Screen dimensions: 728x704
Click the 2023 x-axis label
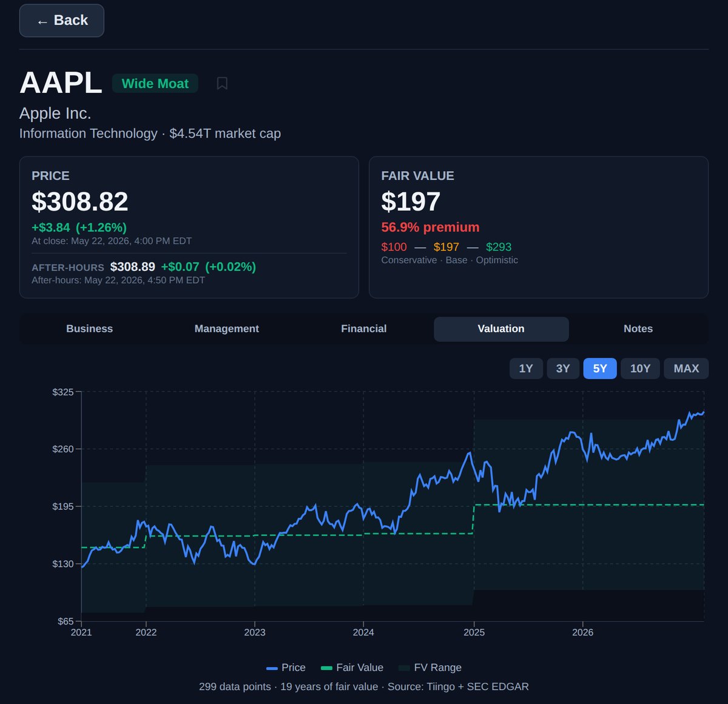(x=255, y=632)
